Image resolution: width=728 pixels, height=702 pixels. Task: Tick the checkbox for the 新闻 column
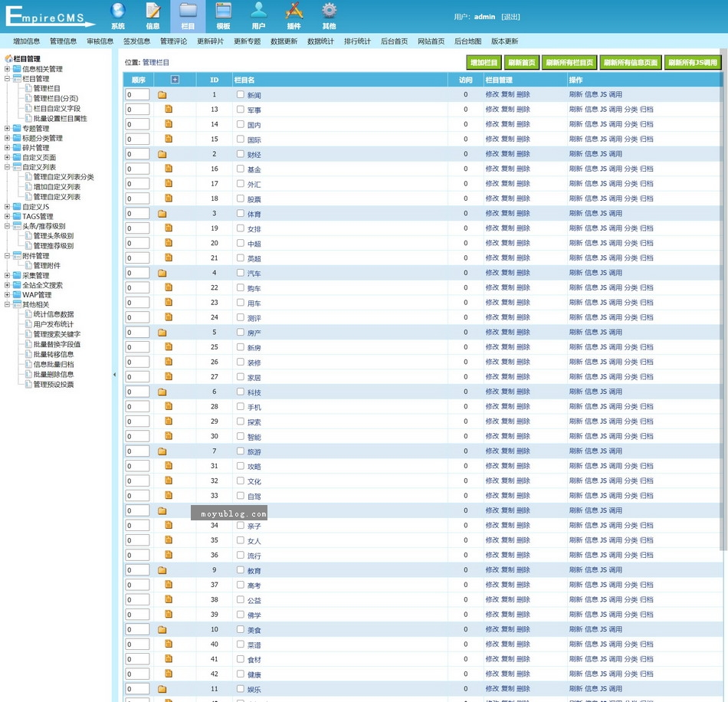240,94
